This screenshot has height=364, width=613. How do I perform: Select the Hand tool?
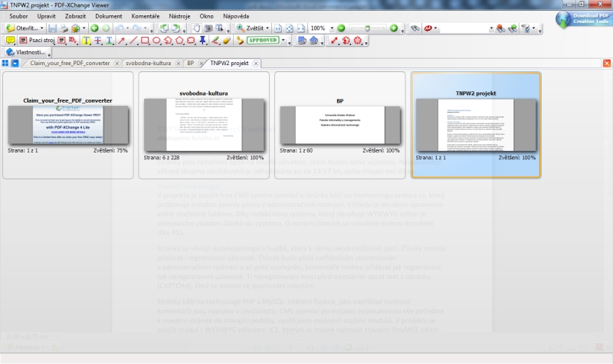197,28
